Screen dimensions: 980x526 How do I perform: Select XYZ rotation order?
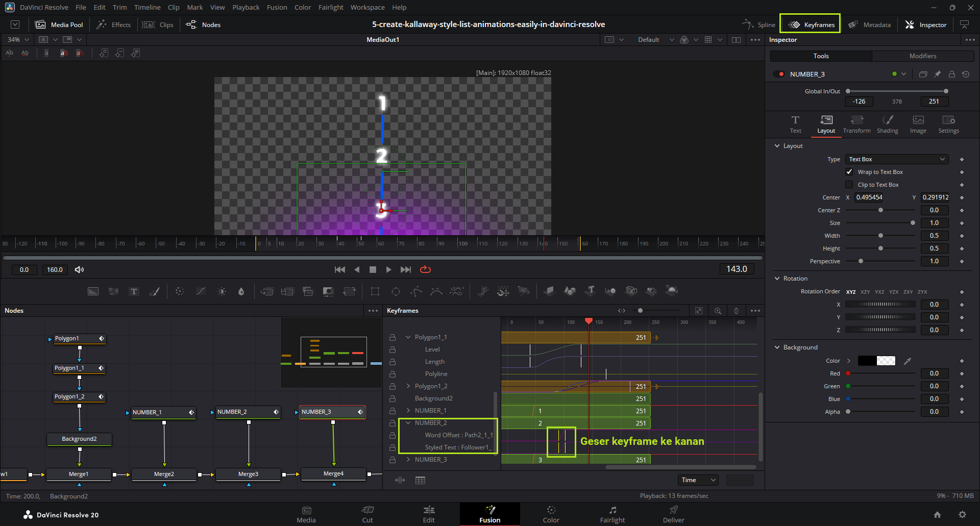click(851, 292)
